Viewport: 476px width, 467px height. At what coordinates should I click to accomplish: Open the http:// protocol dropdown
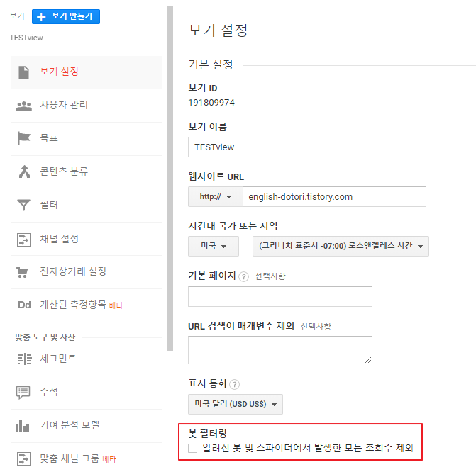215,196
